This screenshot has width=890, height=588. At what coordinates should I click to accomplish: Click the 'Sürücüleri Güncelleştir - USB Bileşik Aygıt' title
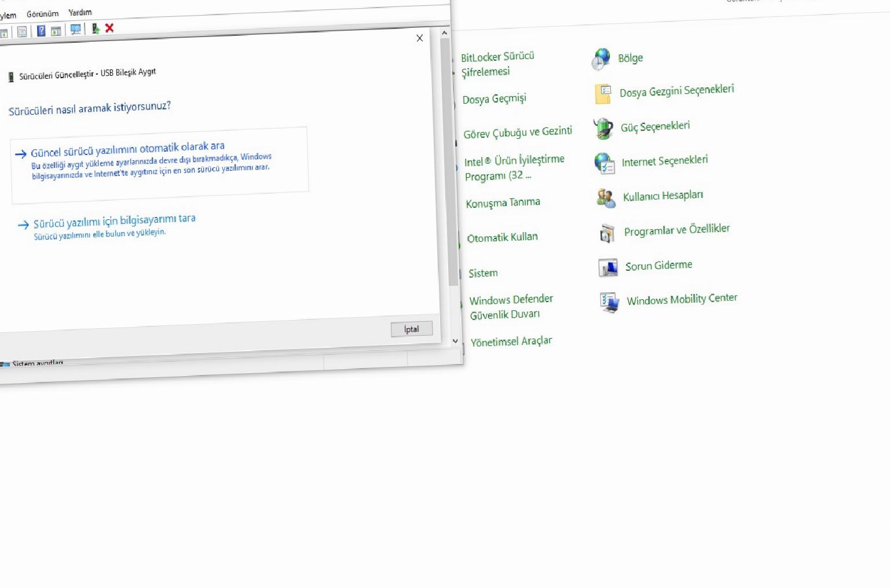87,74
